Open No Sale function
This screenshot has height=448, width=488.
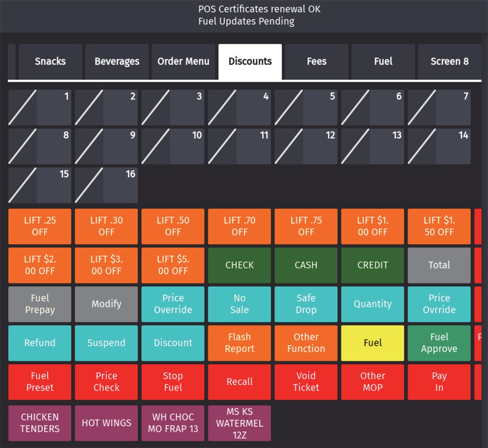239,304
